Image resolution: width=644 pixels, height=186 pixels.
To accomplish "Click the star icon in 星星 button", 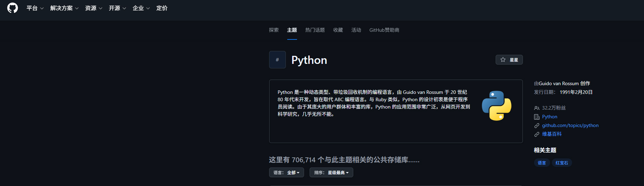I will [503, 60].
